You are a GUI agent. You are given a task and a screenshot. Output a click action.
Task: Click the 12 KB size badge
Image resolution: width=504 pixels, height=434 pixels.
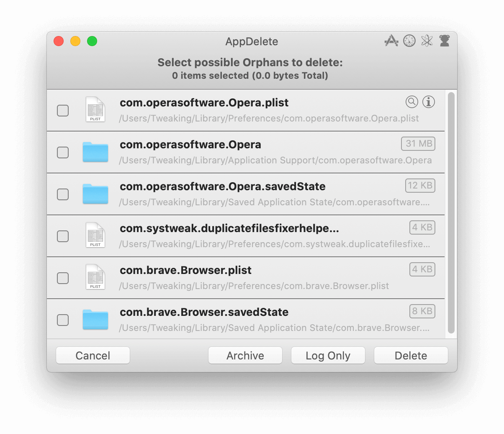coord(420,186)
